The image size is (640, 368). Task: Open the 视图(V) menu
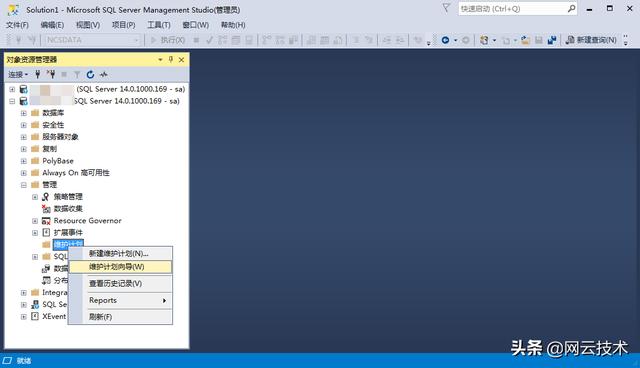88,25
